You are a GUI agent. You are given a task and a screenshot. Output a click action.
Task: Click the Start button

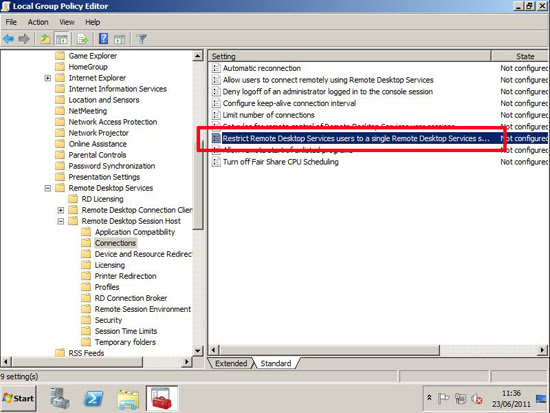(19, 398)
